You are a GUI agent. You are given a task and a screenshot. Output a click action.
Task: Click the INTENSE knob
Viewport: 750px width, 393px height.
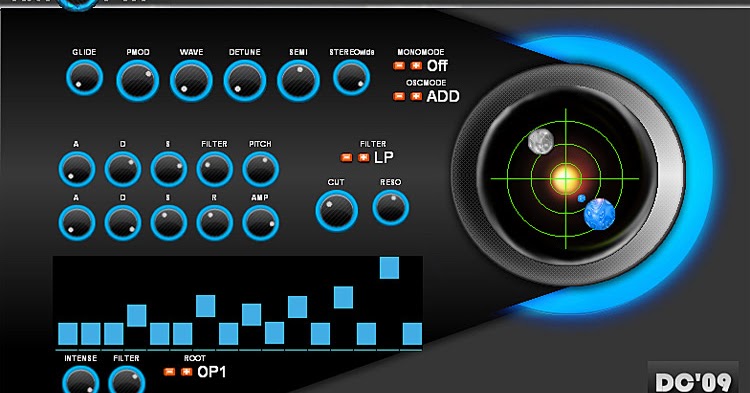[80, 381]
